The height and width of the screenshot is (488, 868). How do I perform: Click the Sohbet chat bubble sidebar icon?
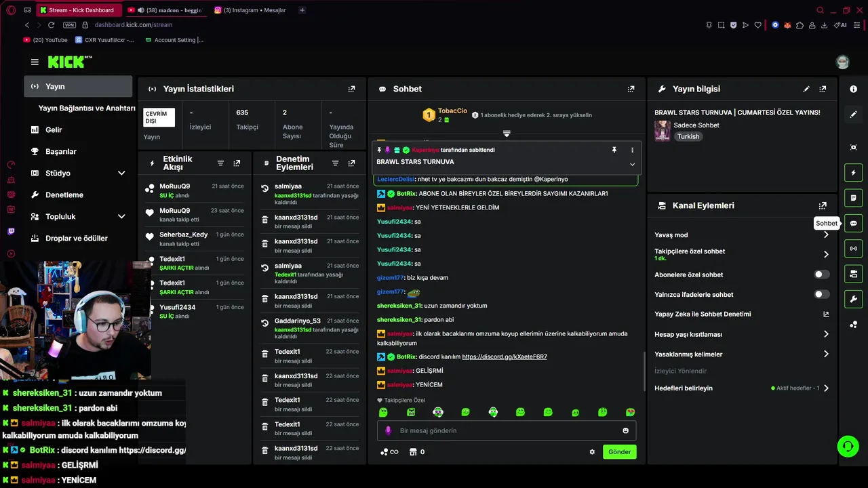coord(853,224)
